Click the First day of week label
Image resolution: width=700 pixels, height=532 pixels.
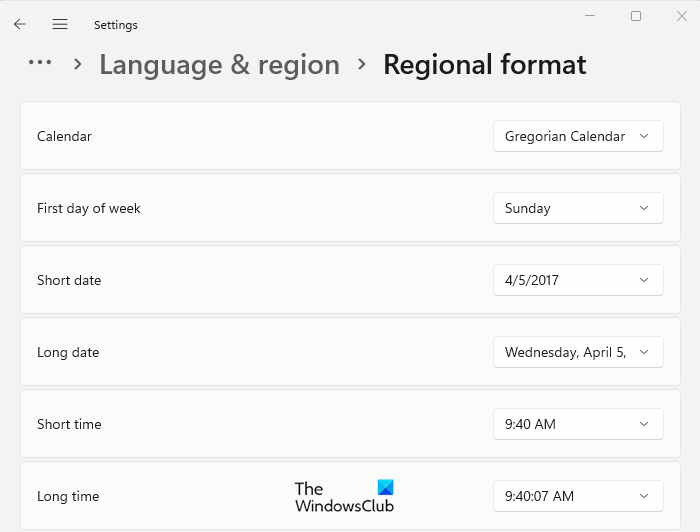click(x=89, y=208)
